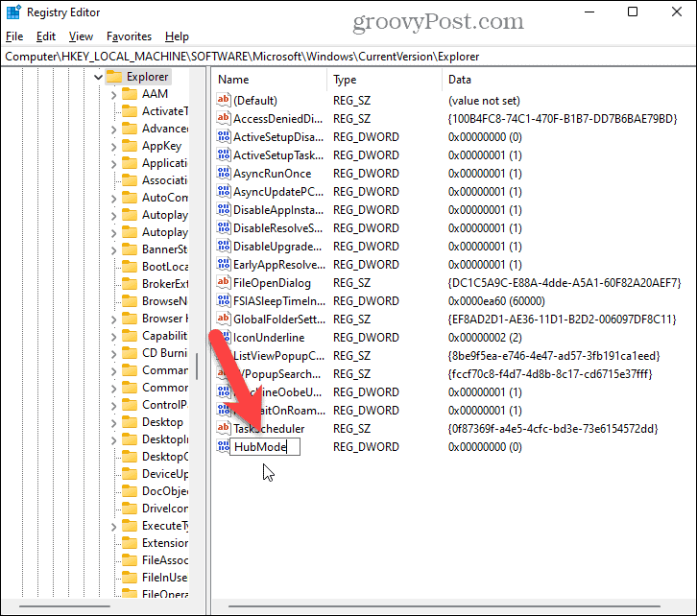Click the AsyncRunOnce DWORD icon

tap(224, 173)
